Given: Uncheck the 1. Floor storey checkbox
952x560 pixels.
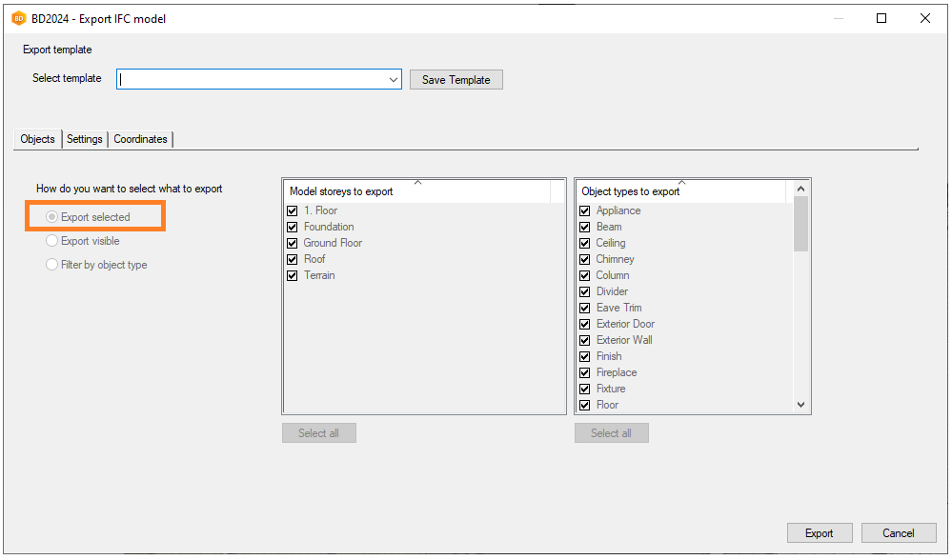Looking at the screenshot, I should (293, 210).
